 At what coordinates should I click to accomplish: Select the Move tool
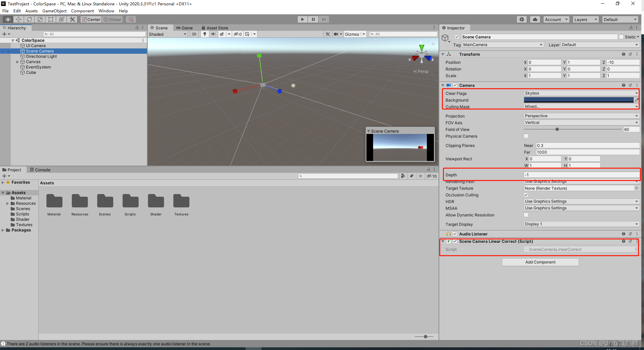point(19,19)
